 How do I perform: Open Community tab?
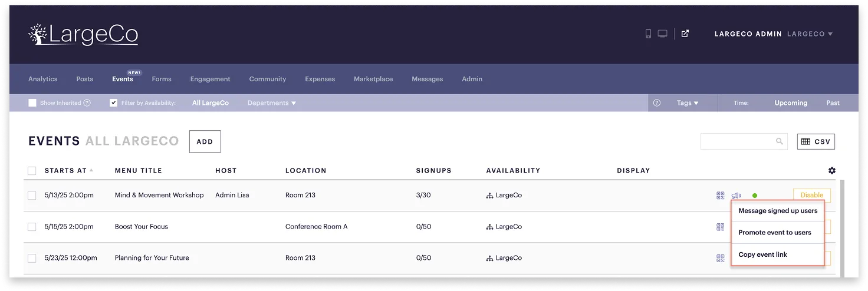[x=268, y=79]
